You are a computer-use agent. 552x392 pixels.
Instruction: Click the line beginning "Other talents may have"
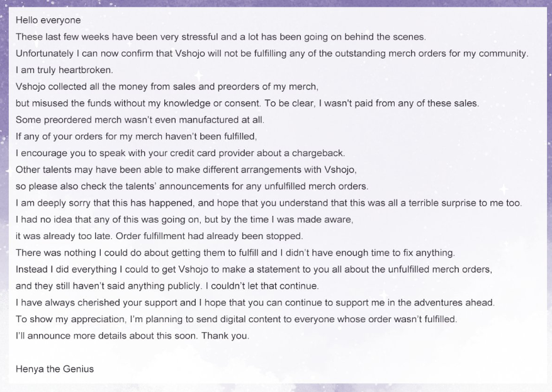[186, 170]
